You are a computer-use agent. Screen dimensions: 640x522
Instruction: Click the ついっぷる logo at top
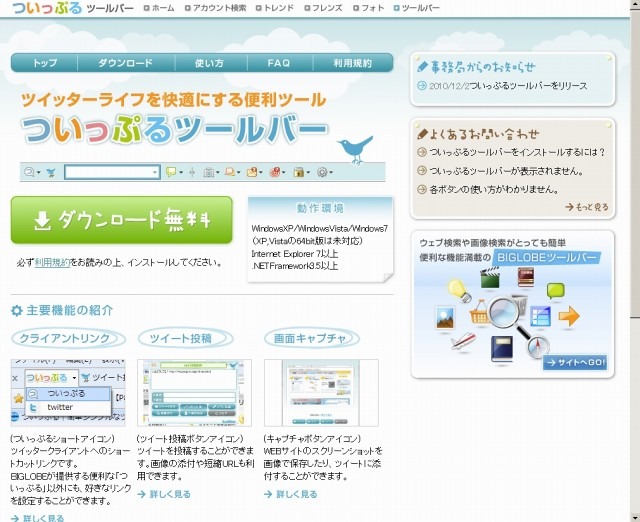click(x=47, y=8)
